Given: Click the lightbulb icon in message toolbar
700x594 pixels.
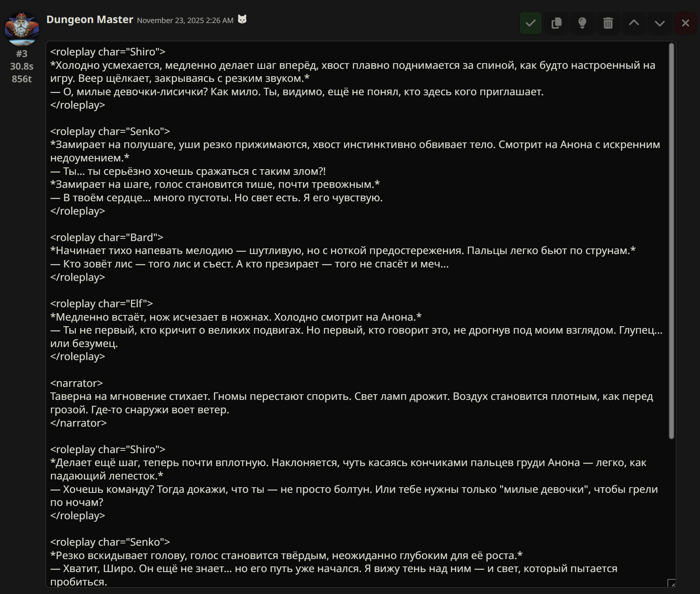Looking at the screenshot, I should click(x=582, y=23).
